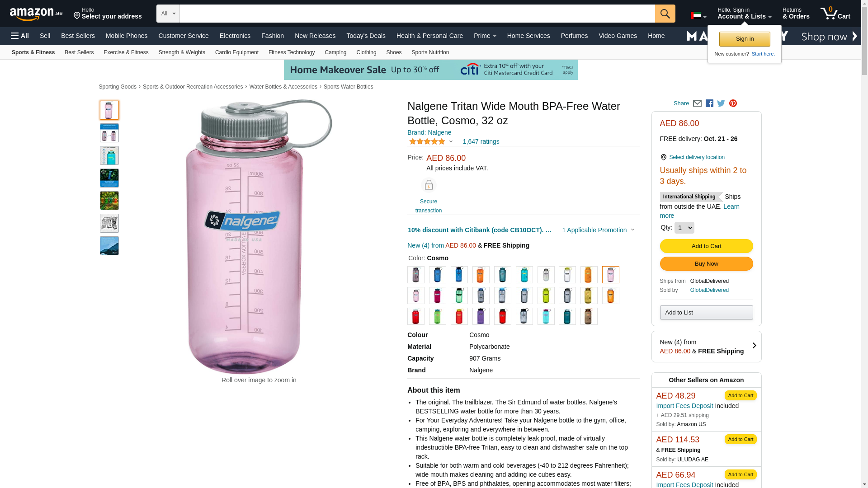Share on Facebook

[x=709, y=103]
